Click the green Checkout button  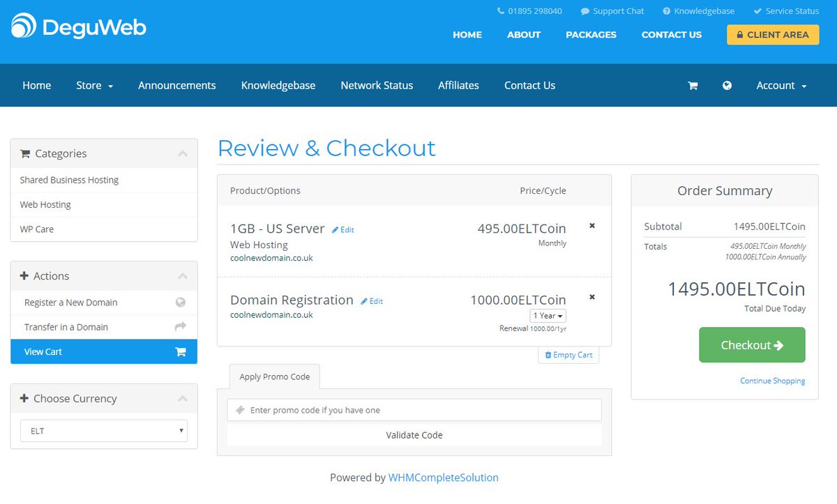click(x=752, y=345)
